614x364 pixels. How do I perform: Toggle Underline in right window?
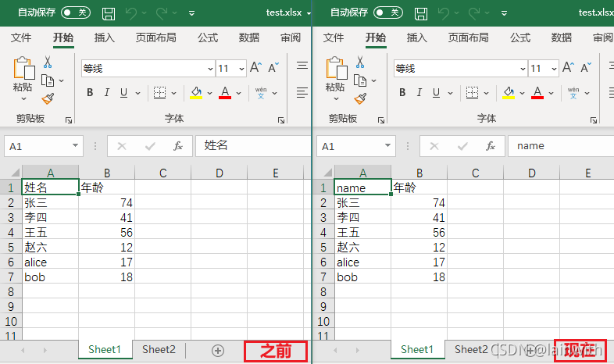pos(436,93)
